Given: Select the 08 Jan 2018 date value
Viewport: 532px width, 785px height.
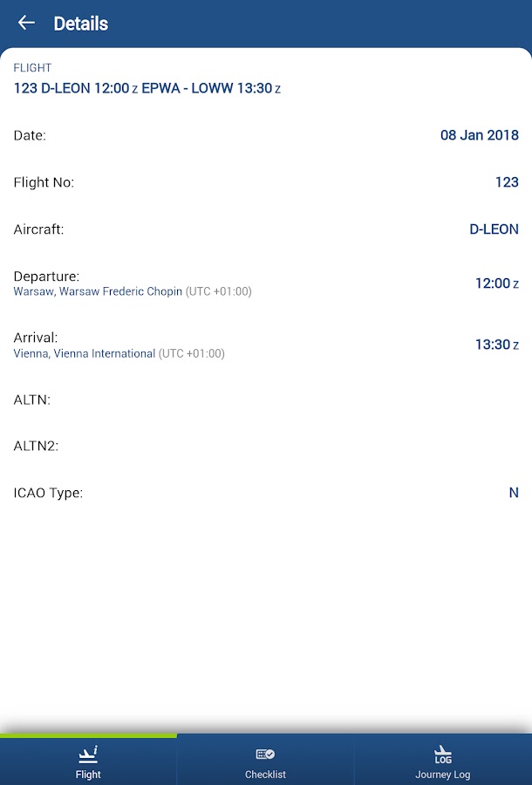Looking at the screenshot, I should (x=479, y=135).
